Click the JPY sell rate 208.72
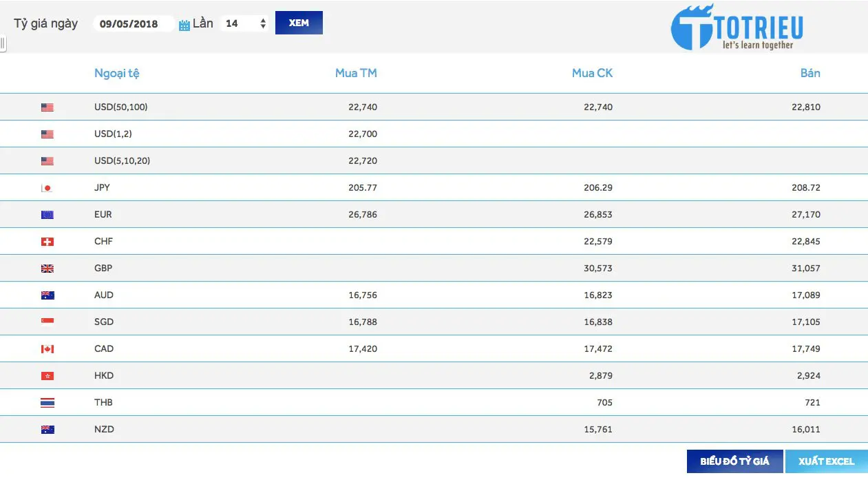The image size is (868, 491). click(x=806, y=187)
